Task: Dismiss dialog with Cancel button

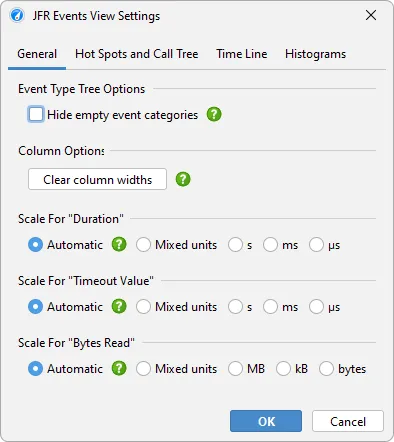Action: pos(348,421)
